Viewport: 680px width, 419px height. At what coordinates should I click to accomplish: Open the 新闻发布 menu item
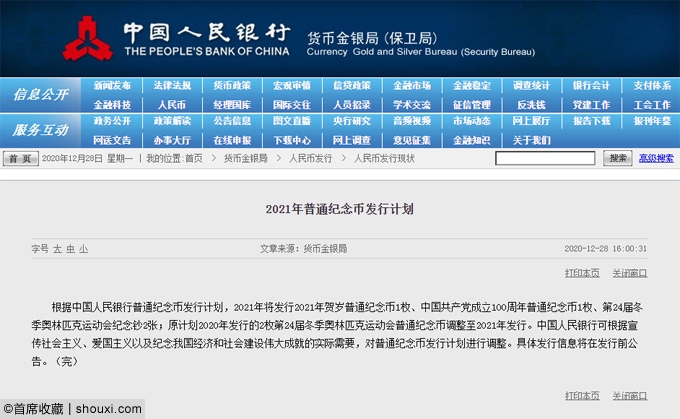[x=112, y=85]
